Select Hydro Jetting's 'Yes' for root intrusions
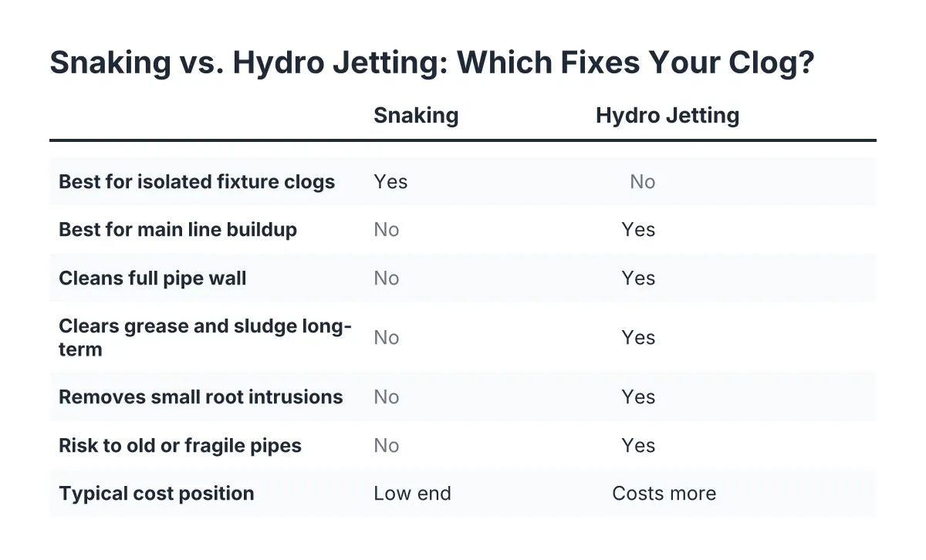Screen dimensions: 926x560 tap(639, 397)
